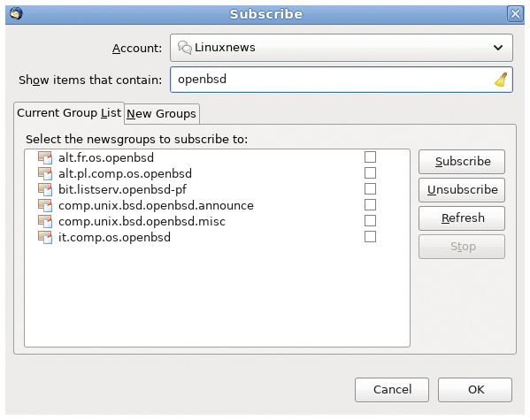Click the icon beside comp.unix.bsd.openbsd.announce

point(45,205)
